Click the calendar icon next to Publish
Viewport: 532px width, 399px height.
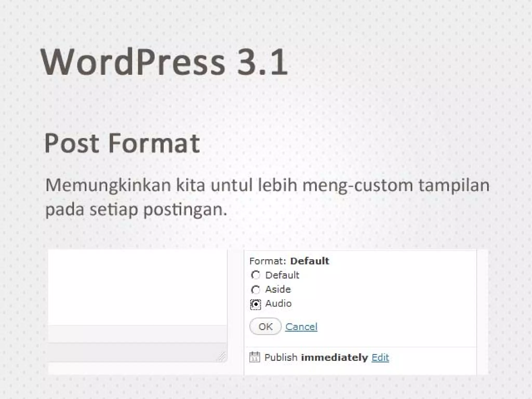tap(255, 357)
